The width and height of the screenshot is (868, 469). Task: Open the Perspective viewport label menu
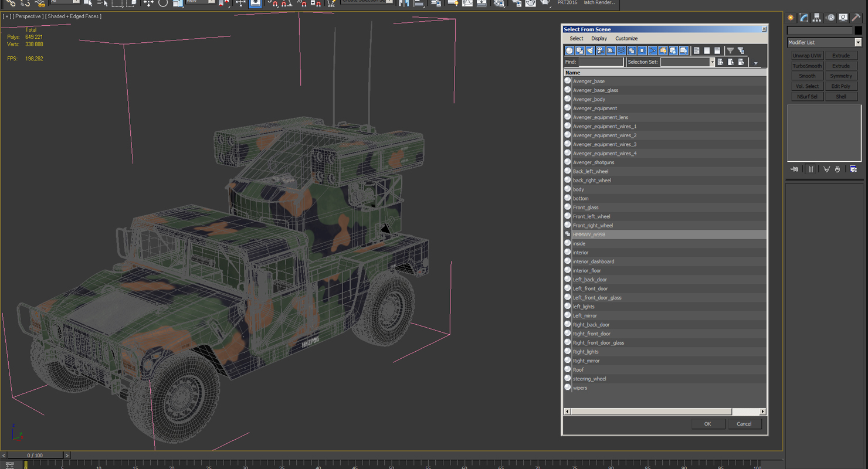pos(28,16)
